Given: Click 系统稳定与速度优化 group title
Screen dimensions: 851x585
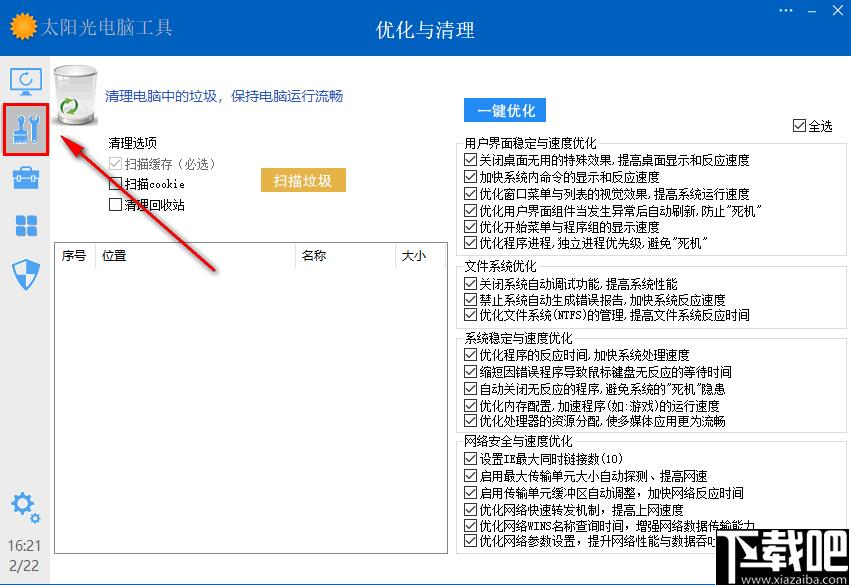Looking at the screenshot, I should click(x=518, y=338).
